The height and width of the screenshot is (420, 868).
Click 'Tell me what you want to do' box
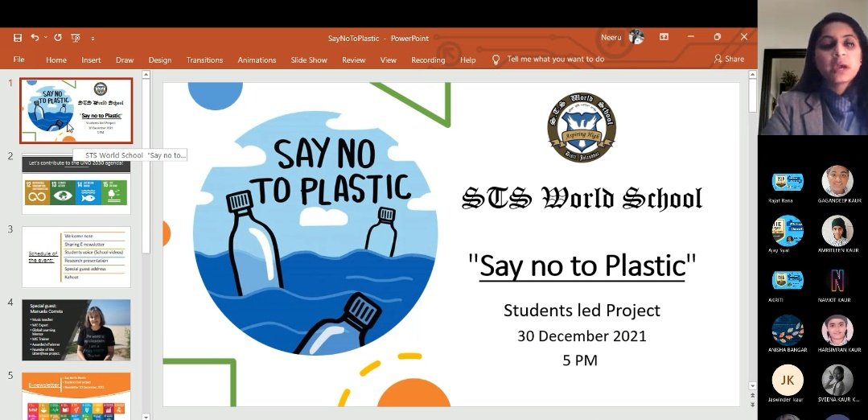(556, 60)
